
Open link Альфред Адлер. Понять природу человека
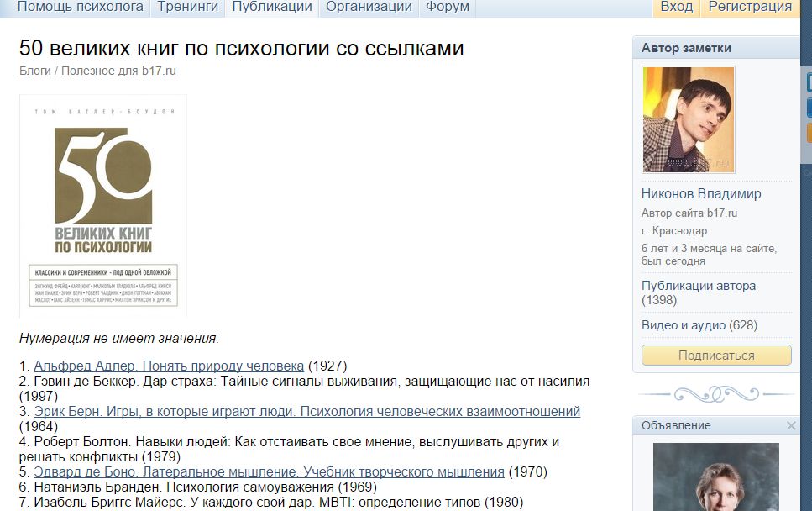click(169, 366)
